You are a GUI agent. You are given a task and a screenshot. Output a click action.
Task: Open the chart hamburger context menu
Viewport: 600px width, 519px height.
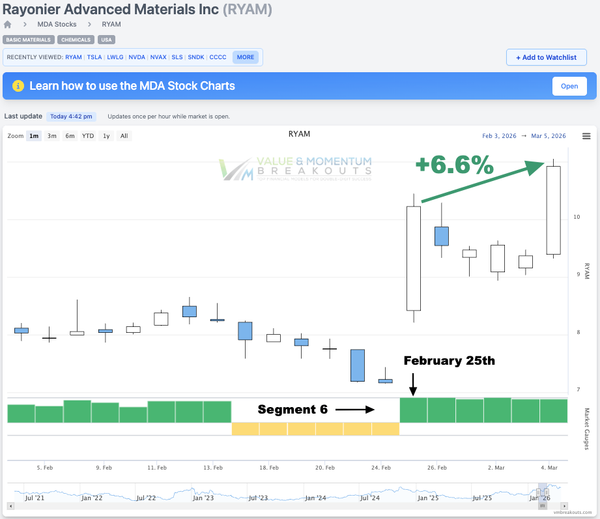tap(586, 136)
